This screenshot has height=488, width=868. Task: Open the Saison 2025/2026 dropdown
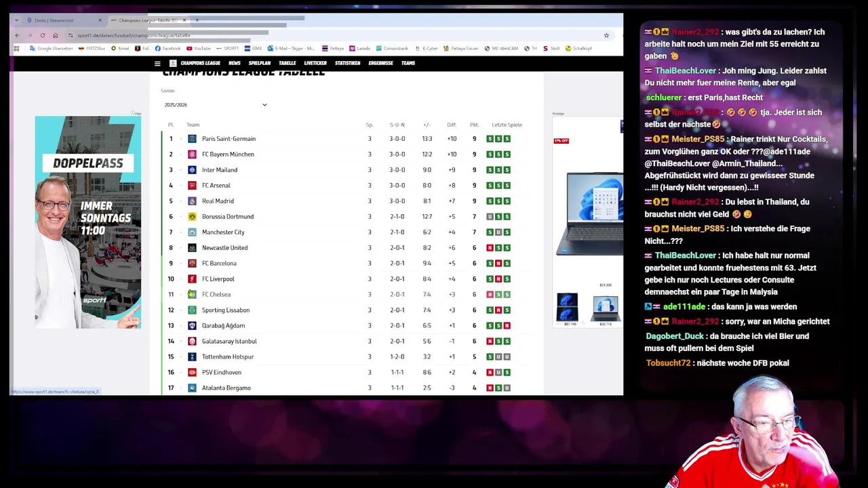[x=215, y=104]
